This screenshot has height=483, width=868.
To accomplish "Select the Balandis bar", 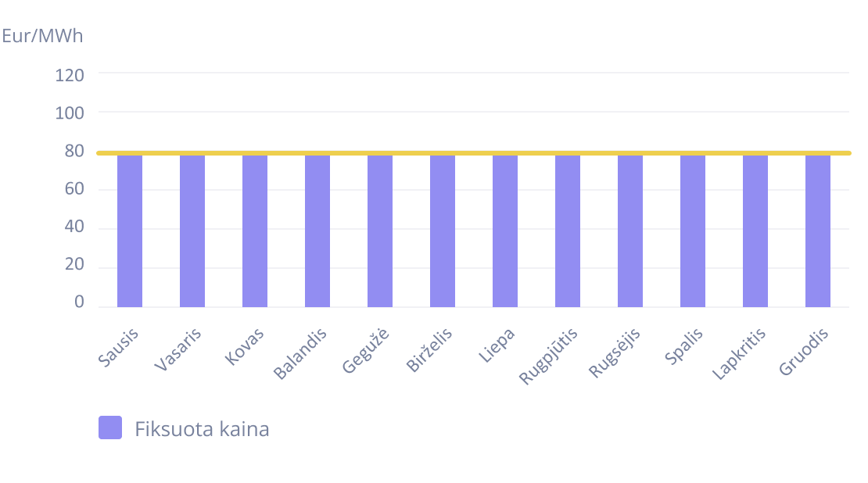I will (317, 231).
